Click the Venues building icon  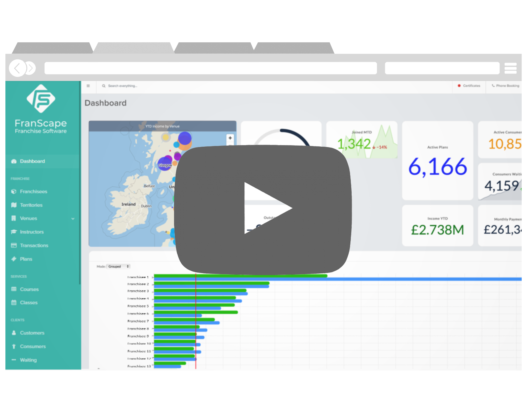(x=14, y=218)
